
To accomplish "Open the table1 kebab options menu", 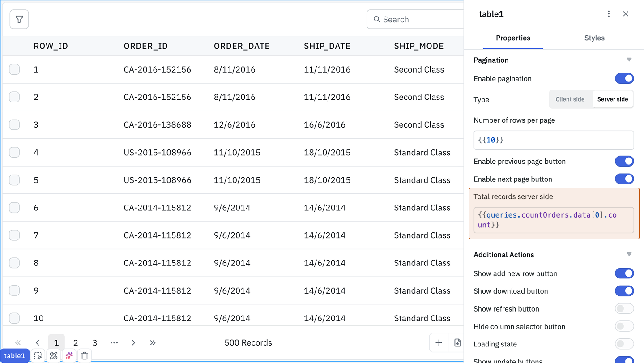I will [609, 14].
